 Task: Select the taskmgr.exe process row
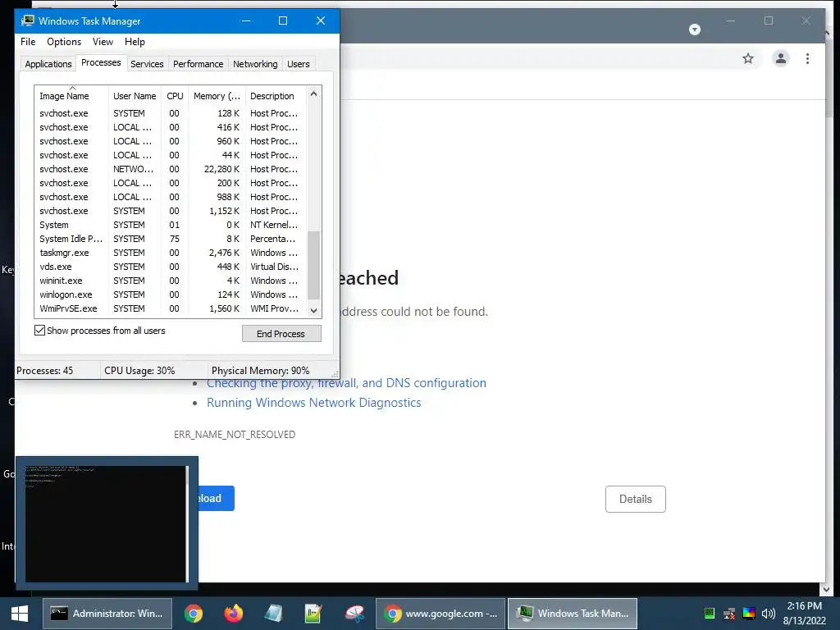tap(171, 253)
